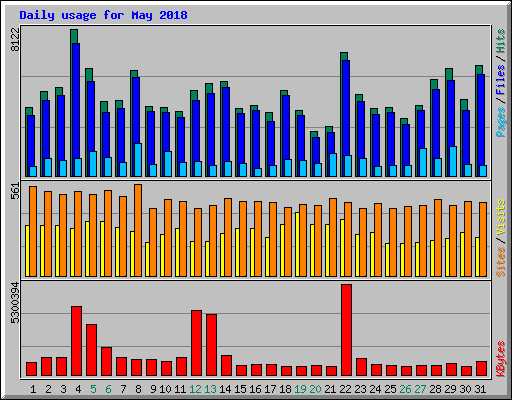Click the 'KBytes' legend word
Image resolution: width=512 pixels, height=400 pixels.
click(x=501, y=359)
